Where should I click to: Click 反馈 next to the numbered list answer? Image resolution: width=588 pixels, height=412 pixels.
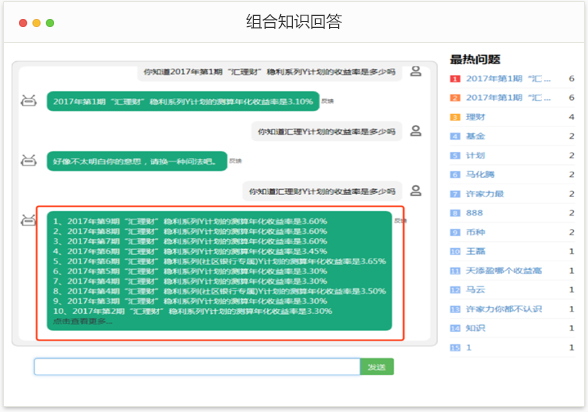point(400,220)
